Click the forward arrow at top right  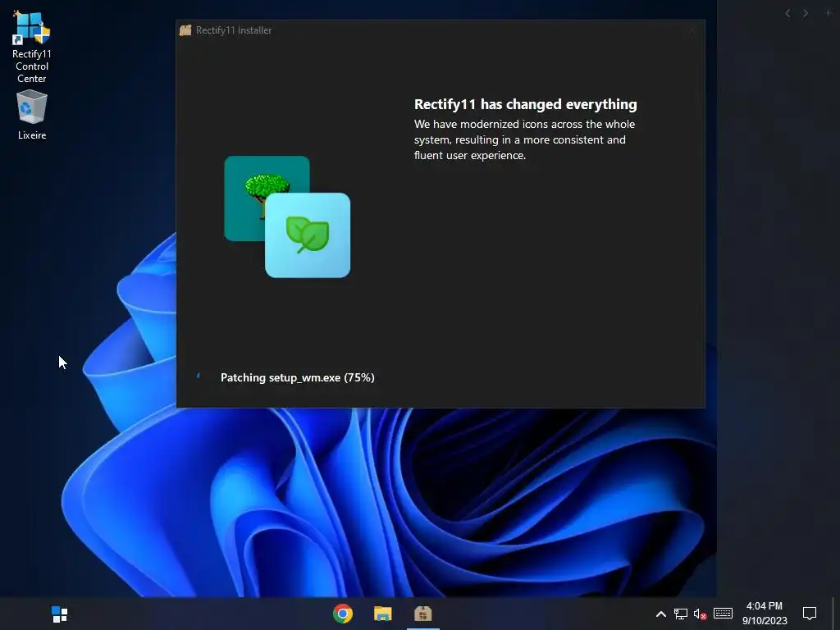(806, 13)
